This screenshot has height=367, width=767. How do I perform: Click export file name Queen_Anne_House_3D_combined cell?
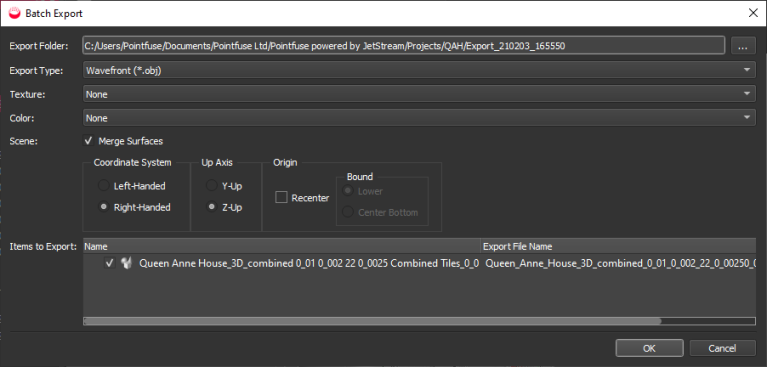coord(620,263)
